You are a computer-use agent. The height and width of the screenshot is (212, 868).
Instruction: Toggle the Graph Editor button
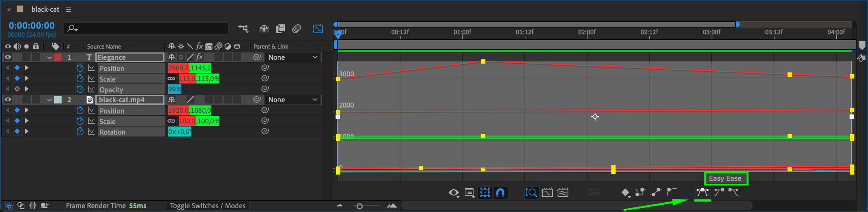[318, 28]
